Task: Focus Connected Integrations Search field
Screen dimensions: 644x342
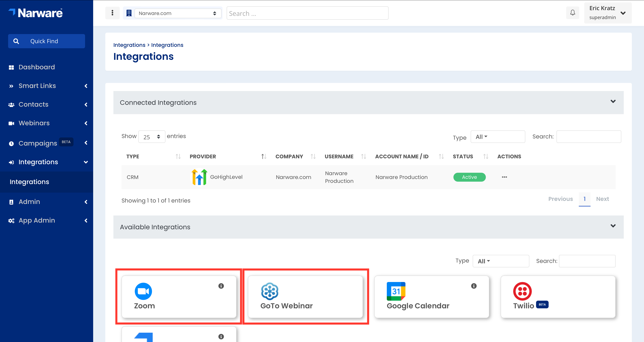Action: pyautogui.click(x=589, y=137)
